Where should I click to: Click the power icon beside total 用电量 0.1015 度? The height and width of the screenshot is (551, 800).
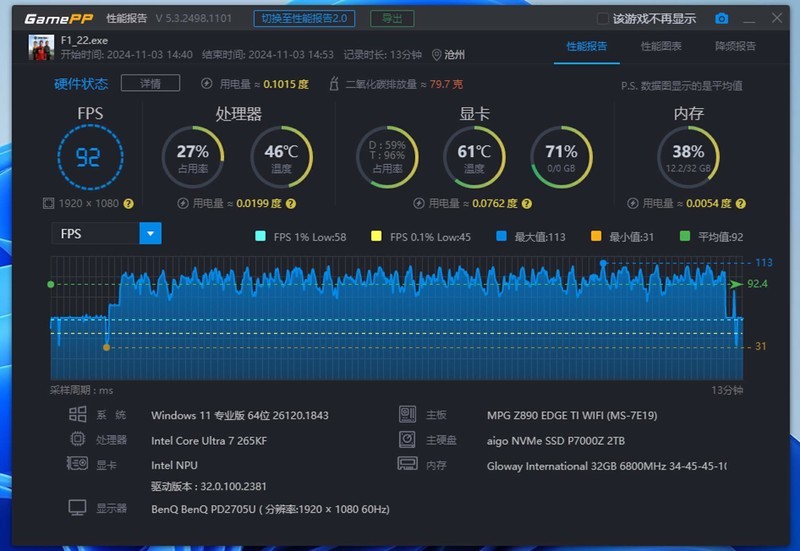click(207, 84)
